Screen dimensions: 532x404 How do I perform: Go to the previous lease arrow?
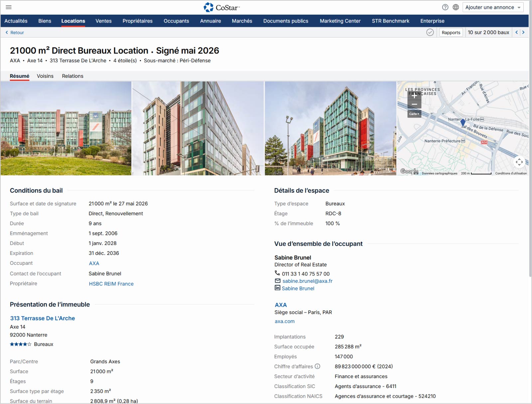(x=516, y=32)
